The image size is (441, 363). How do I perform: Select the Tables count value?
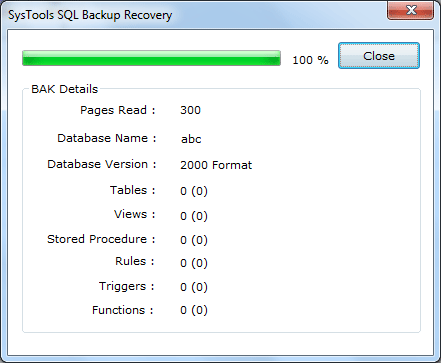pos(194,191)
